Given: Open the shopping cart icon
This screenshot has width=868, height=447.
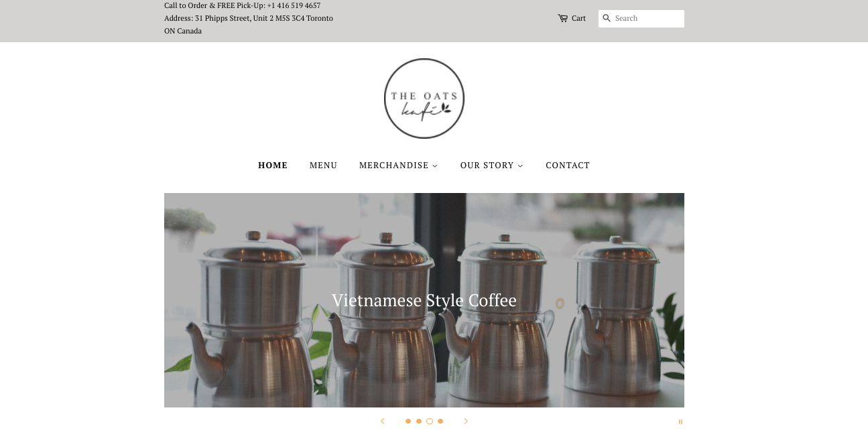Looking at the screenshot, I should click(x=562, y=18).
